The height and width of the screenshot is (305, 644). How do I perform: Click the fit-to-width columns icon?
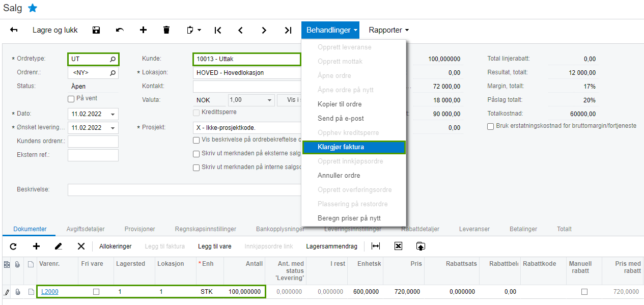[376, 246]
